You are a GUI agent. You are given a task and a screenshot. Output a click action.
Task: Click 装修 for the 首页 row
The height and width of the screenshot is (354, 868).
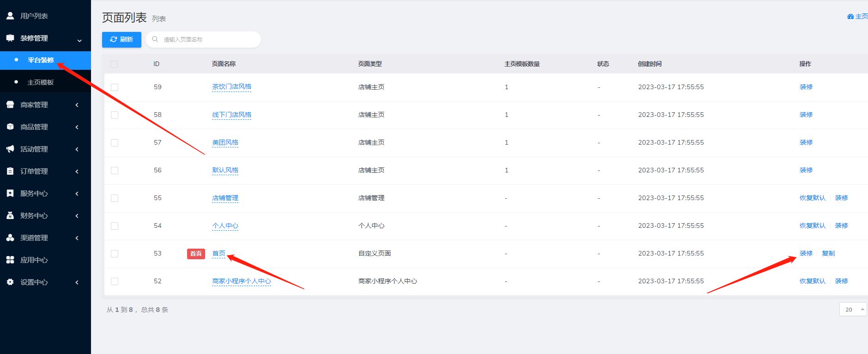click(x=806, y=253)
